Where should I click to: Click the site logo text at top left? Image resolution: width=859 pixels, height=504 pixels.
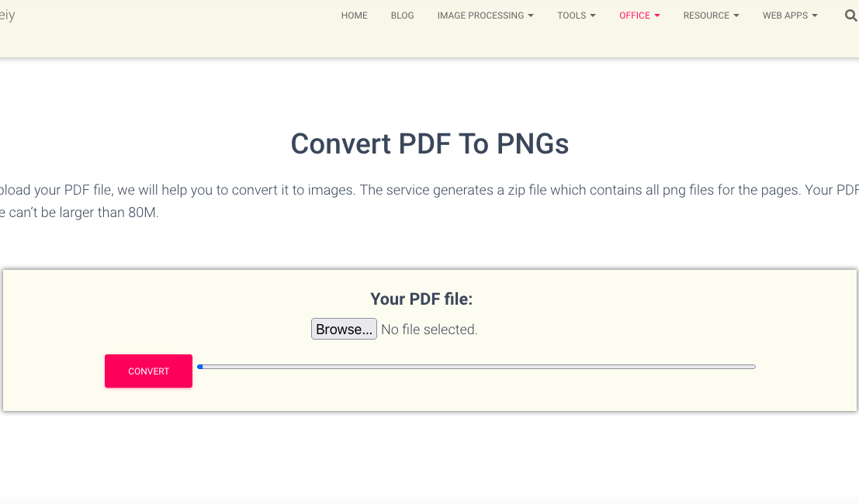click(7, 16)
